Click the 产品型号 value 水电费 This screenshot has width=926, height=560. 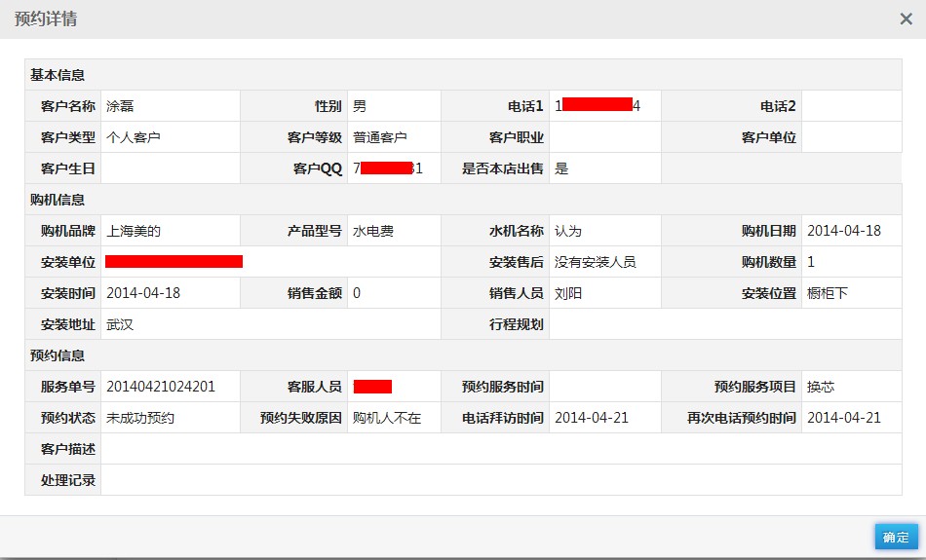coord(372,231)
